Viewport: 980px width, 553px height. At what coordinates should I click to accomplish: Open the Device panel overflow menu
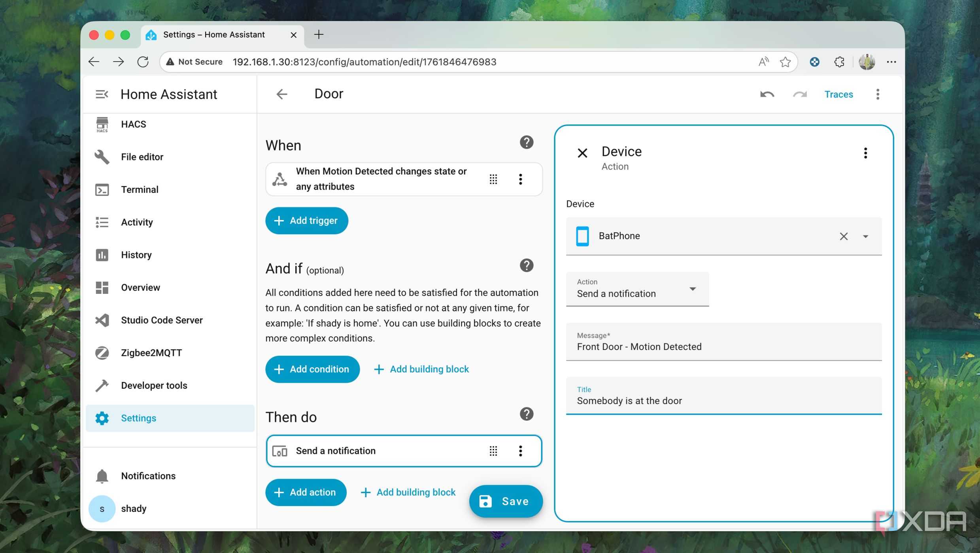click(x=865, y=153)
